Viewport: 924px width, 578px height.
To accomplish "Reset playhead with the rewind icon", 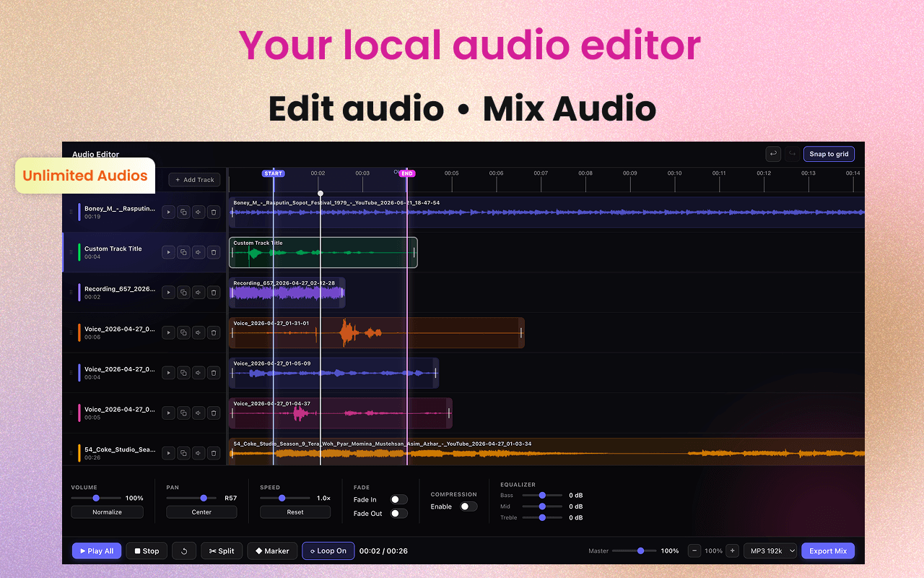I will pyautogui.click(x=184, y=551).
